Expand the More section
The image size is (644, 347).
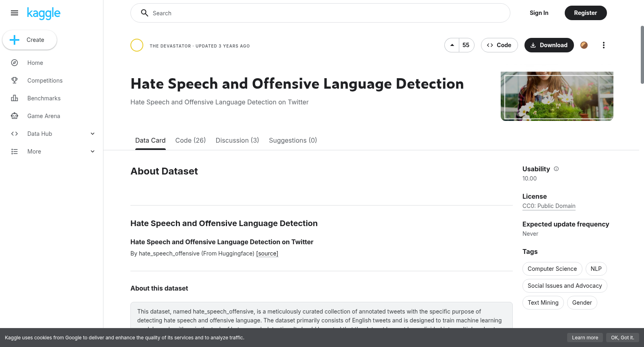93,152
